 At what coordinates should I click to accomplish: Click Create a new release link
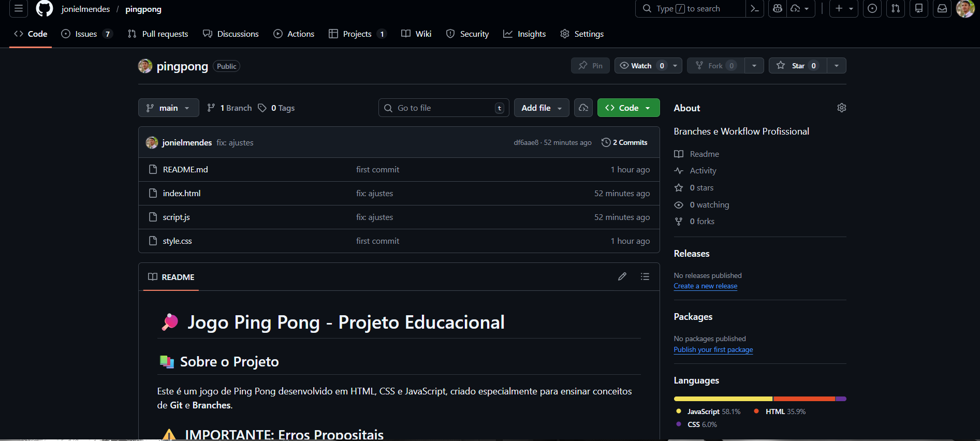click(706, 286)
